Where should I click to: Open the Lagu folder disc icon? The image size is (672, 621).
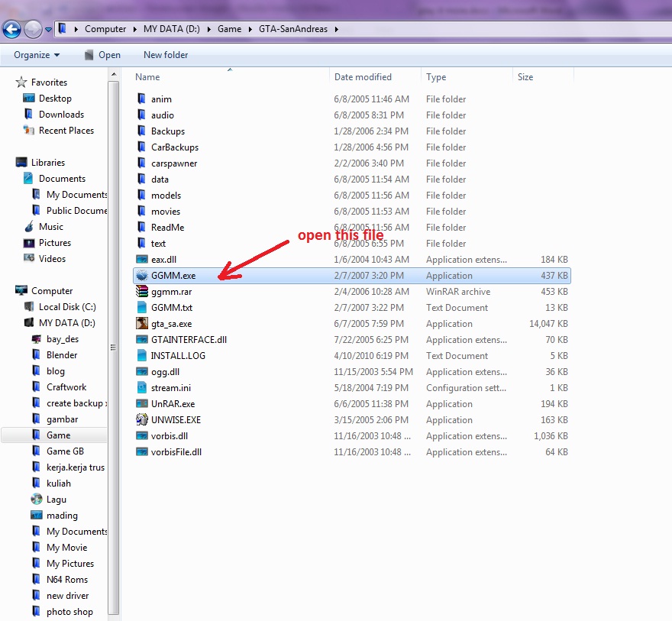[x=37, y=500]
